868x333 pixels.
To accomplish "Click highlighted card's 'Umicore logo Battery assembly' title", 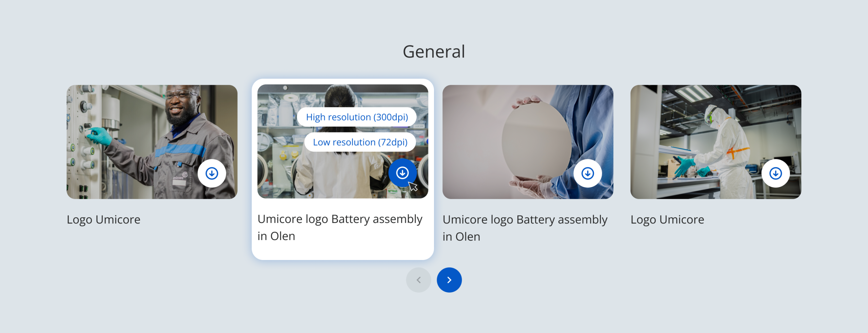I will (x=340, y=219).
